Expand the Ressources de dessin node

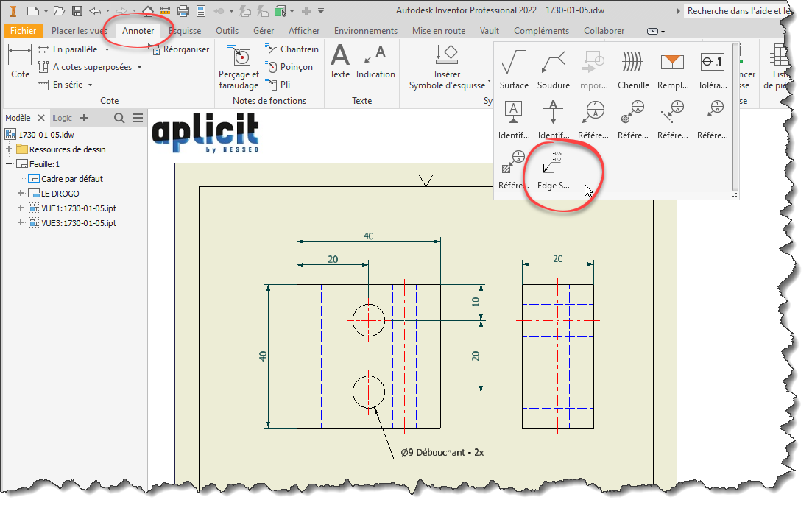click(10, 149)
